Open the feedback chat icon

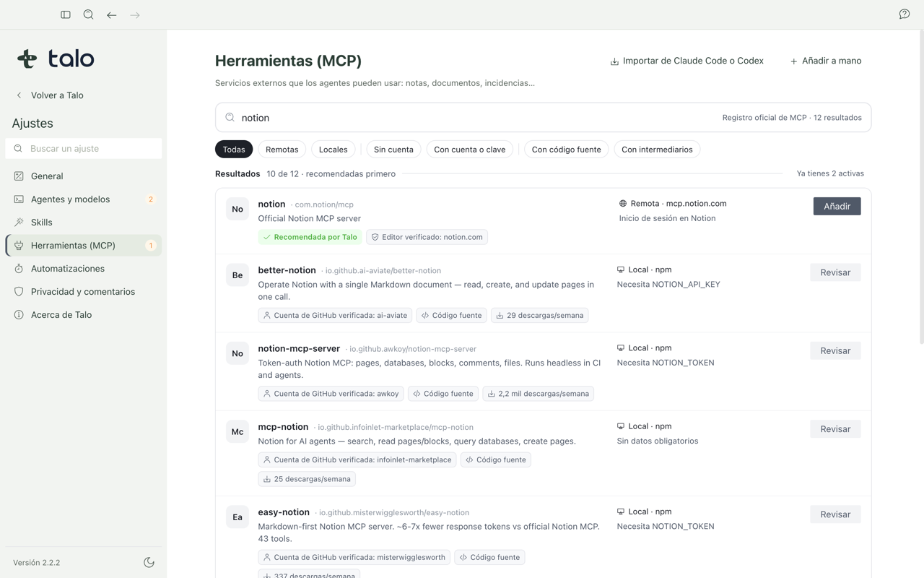point(905,14)
